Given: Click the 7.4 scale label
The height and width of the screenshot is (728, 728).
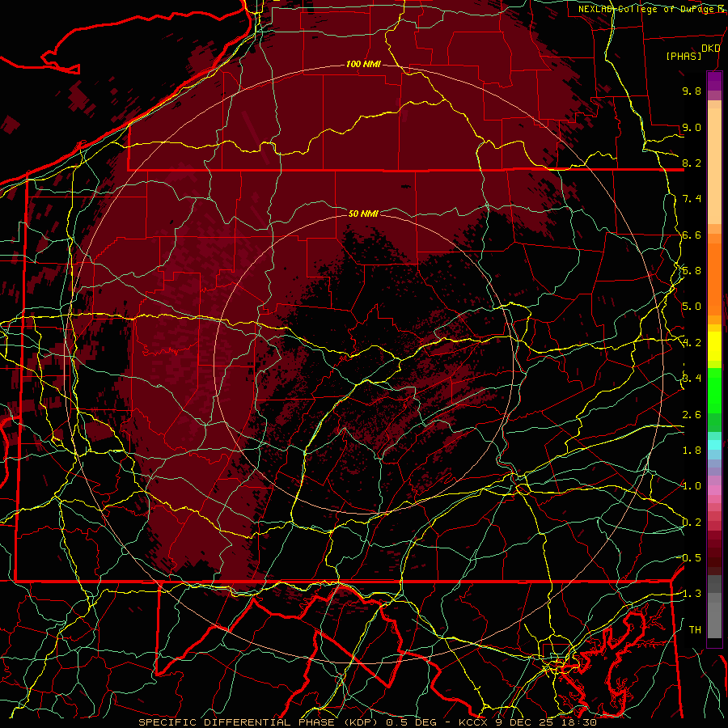Looking at the screenshot, I should [x=692, y=199].
